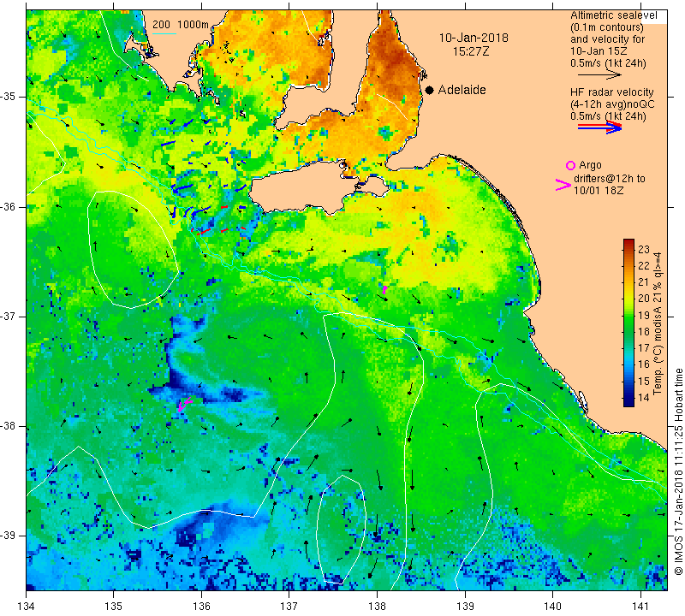This screenshot has height=616, width=685.
Task: Click the date text 10-Jan-2018
Action: (x=474, y=38)
